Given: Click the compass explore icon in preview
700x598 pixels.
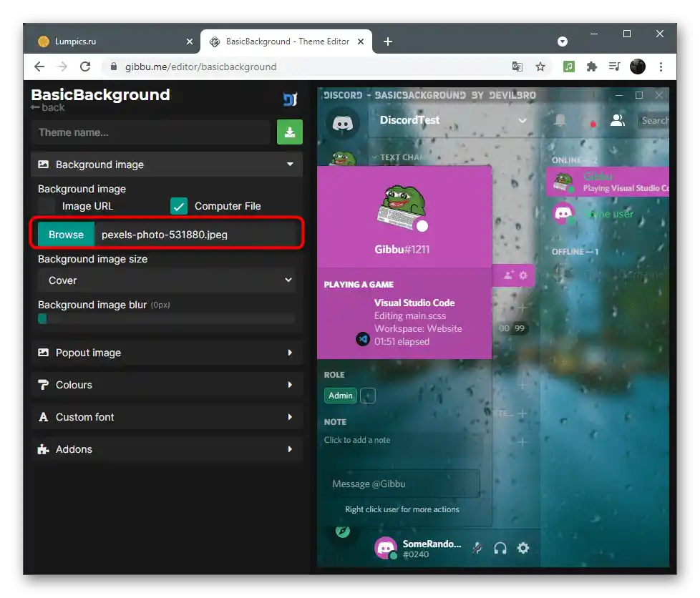Looking at the screenshot, I should 342,531.
